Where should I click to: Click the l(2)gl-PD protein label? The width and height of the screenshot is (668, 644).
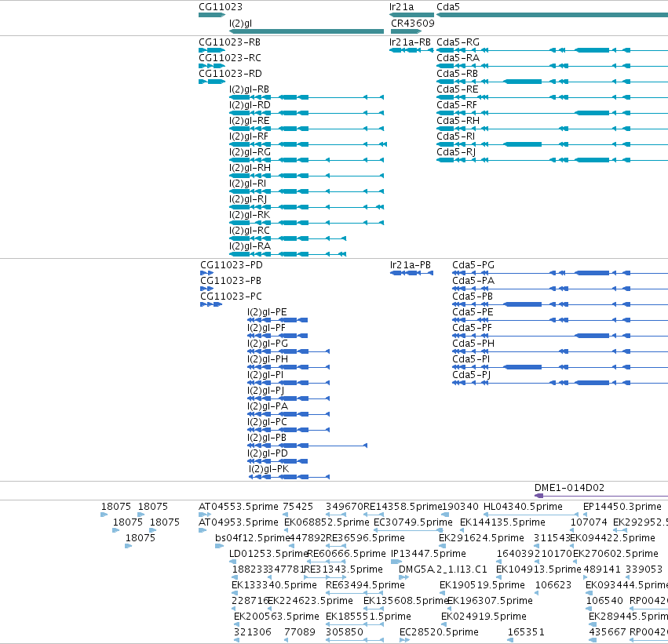pos(268,453)
